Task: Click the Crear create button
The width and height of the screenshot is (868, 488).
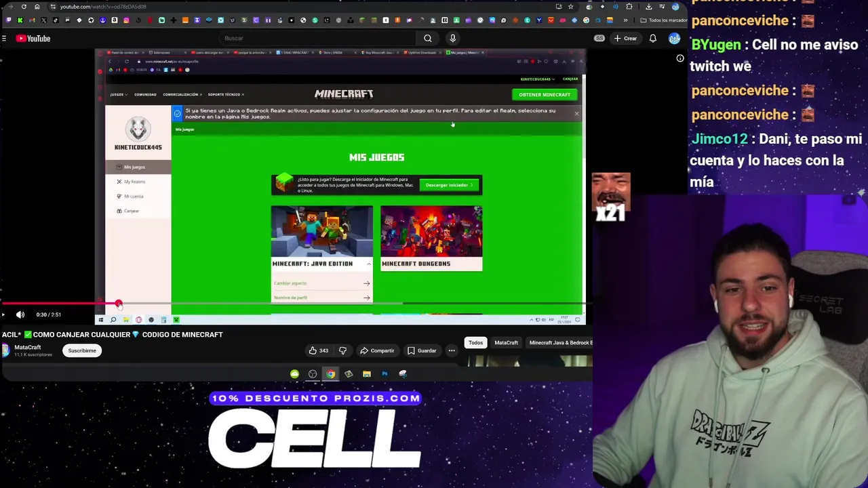Action: pyautogui.click(x=625, y=39)
